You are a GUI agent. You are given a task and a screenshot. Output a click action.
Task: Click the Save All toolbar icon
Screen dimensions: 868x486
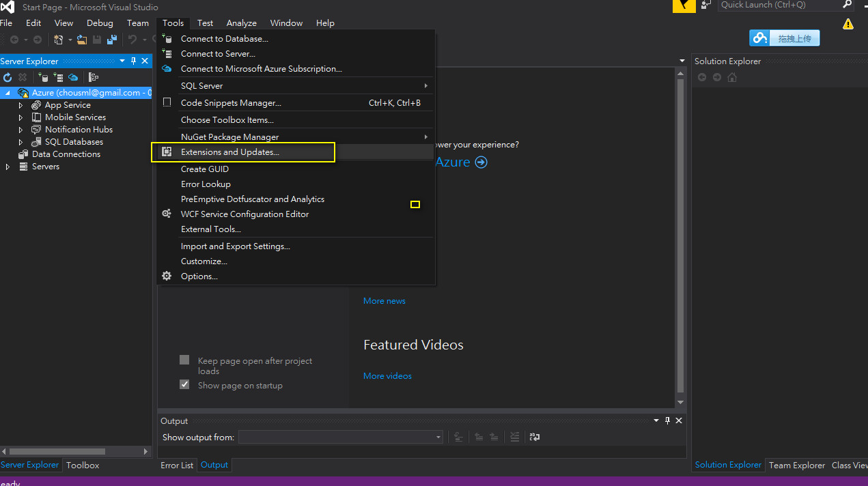click(111, 40)
